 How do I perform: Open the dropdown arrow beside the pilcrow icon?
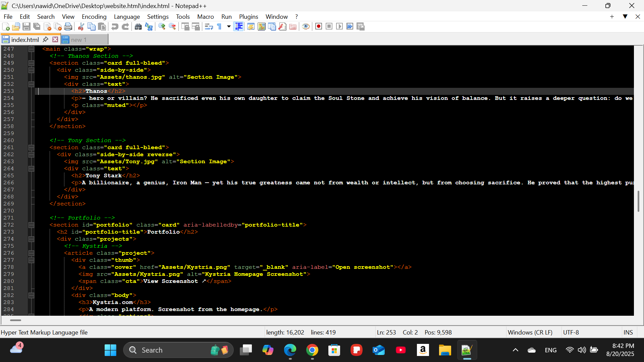click(x=229, y=26)
